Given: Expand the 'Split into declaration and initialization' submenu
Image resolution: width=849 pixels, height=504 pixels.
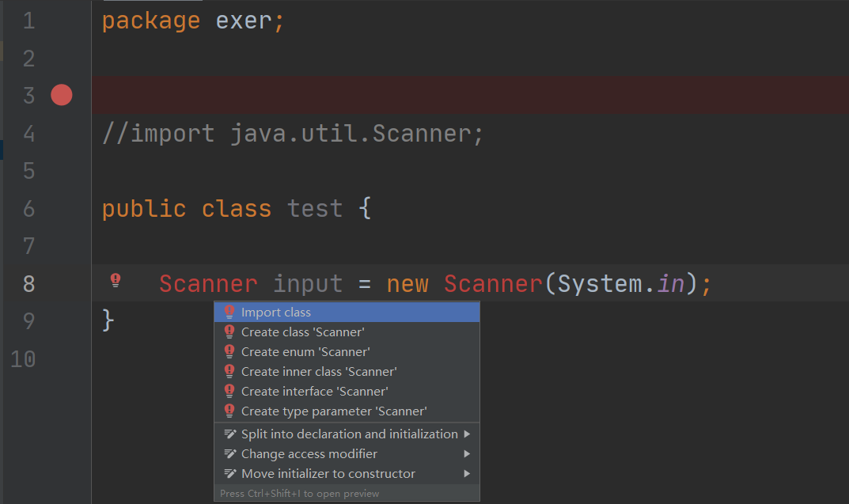Looking at the screenshot, I should point(468,434).
